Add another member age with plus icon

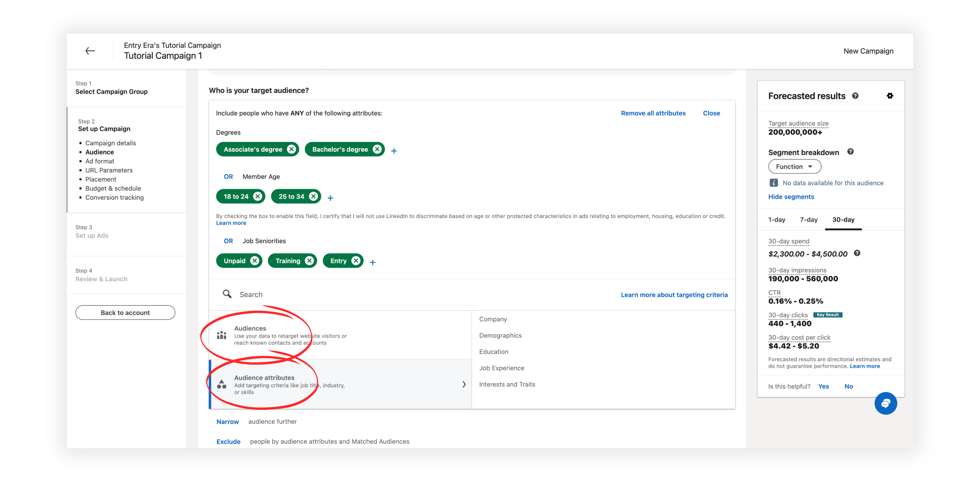(331, 198)
